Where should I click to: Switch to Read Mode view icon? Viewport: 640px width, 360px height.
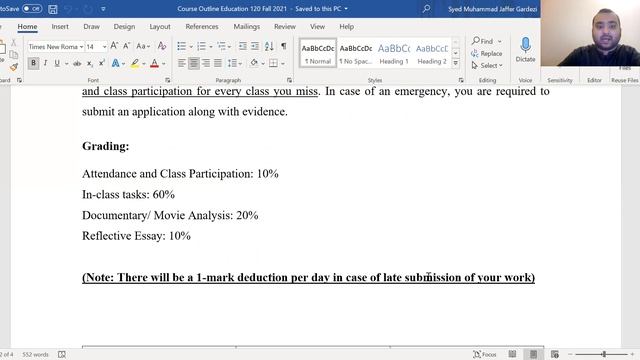(512, 354)
